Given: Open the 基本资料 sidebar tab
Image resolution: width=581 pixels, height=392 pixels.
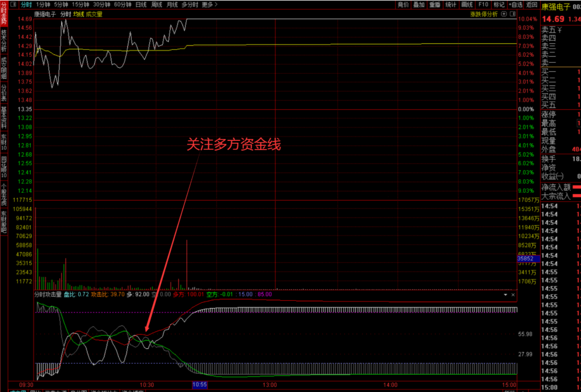Looking at the screenshot, I should pos(4,118).
